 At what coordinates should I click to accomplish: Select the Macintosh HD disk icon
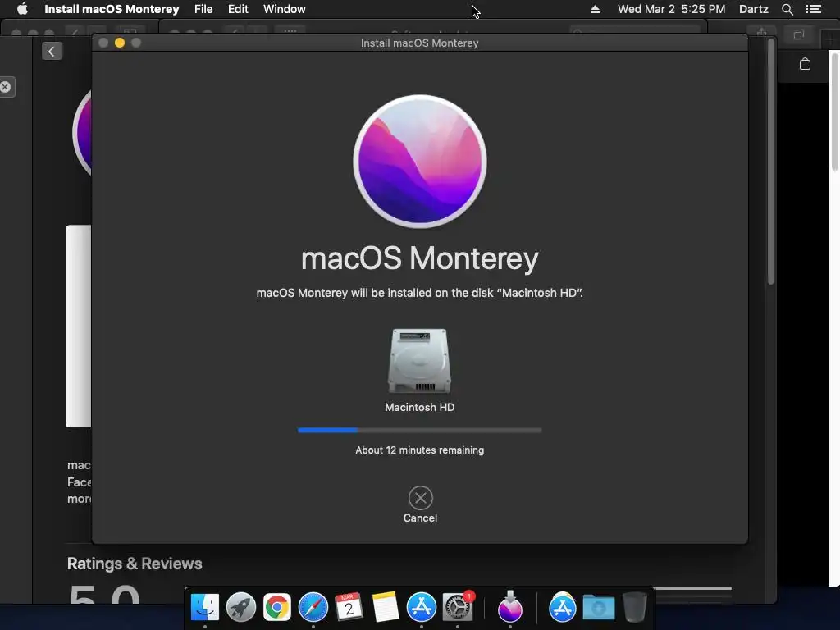click(419, 361)
